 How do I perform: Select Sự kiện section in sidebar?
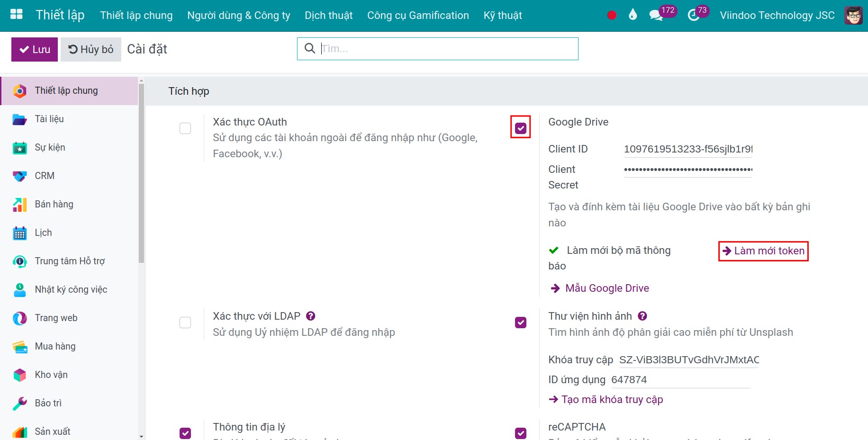coord(69,147)
